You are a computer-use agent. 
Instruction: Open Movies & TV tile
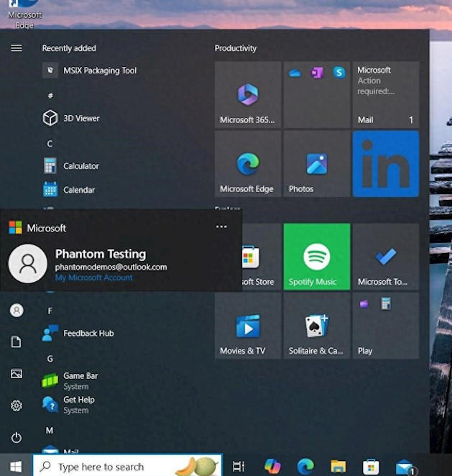pyautogui.click(x=248, y=326)
